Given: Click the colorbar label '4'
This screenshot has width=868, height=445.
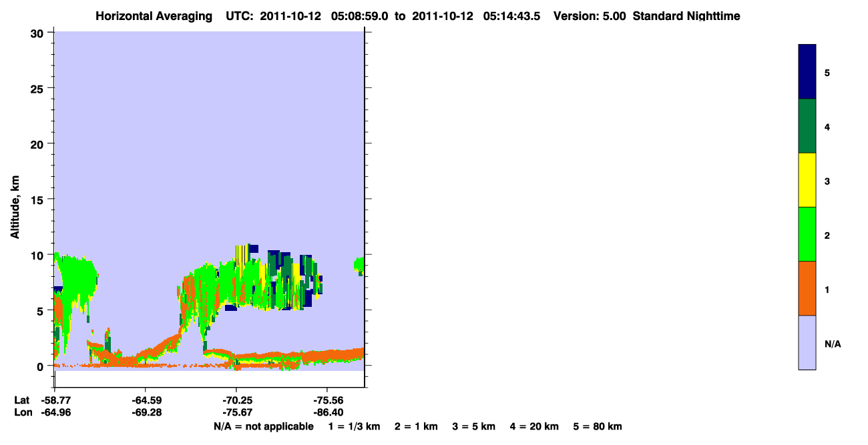Looking at the screenshot, I should coord(827,127).
